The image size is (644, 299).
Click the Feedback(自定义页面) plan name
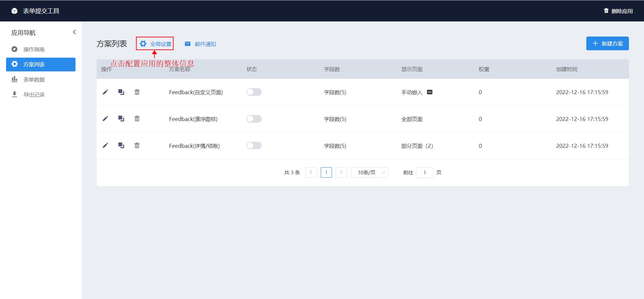pyautogui.click(x=196, y=92)
